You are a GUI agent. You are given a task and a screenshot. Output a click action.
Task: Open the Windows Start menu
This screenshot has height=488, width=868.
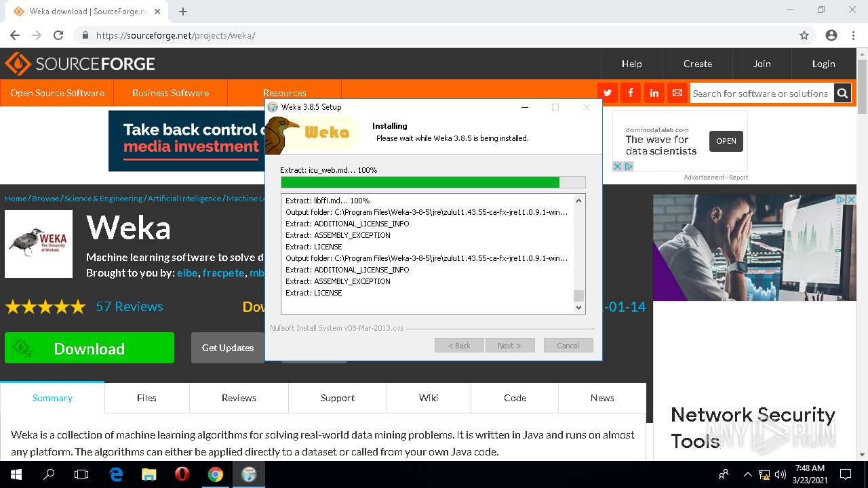16,474
